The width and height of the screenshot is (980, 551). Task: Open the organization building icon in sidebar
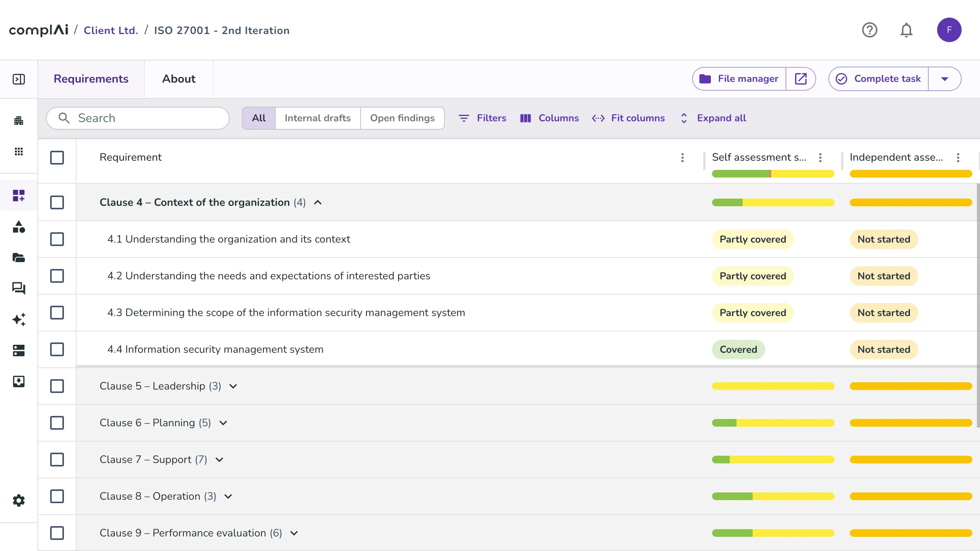[19, 121]
